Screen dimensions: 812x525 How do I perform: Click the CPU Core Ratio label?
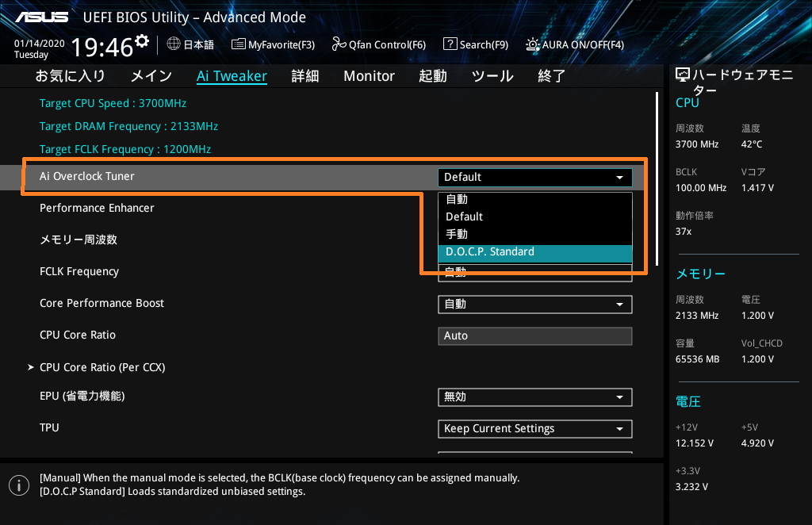[x=78, y=335]
